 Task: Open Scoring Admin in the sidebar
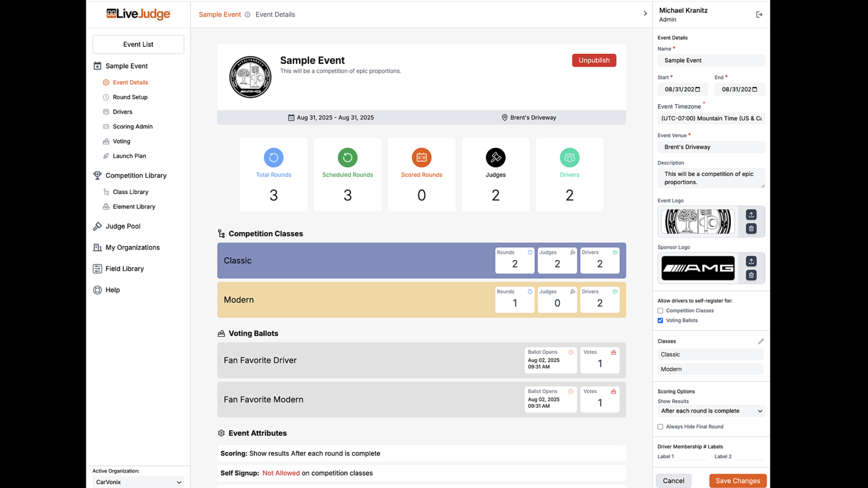pyautogui.click(x=132, y=127)
